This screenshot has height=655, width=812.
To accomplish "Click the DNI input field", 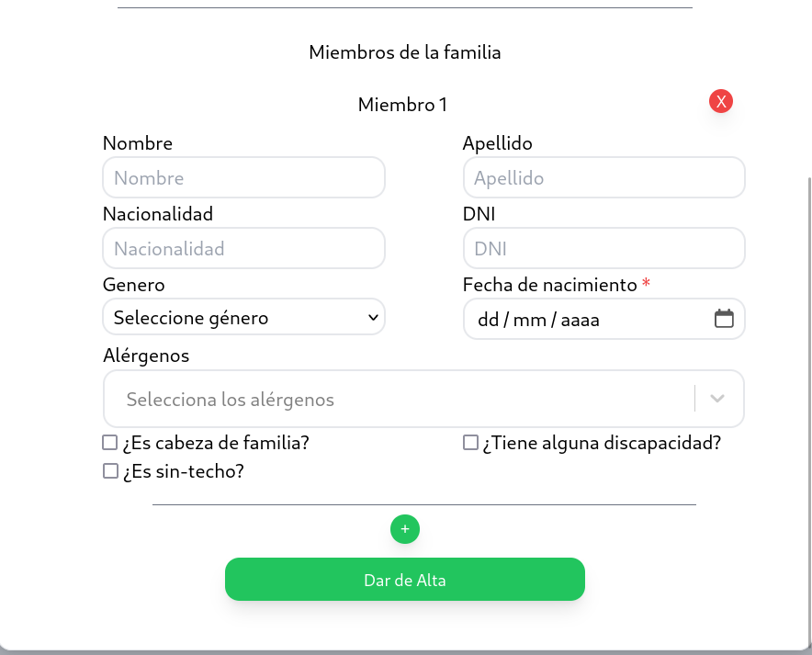I will point(603,249).
